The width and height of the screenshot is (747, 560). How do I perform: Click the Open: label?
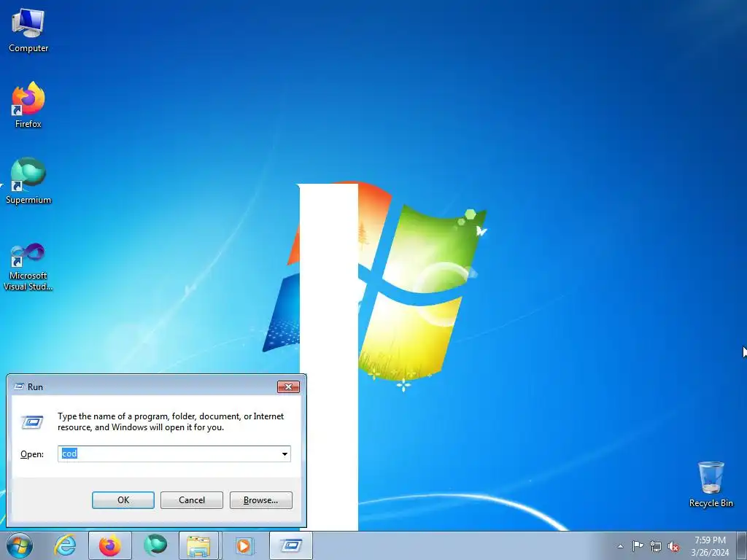coord(32,454)
